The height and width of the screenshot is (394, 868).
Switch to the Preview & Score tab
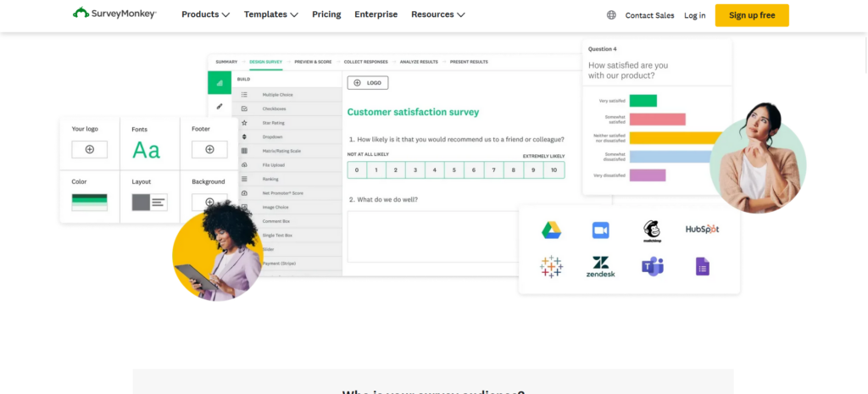click(x=314, y=62)
